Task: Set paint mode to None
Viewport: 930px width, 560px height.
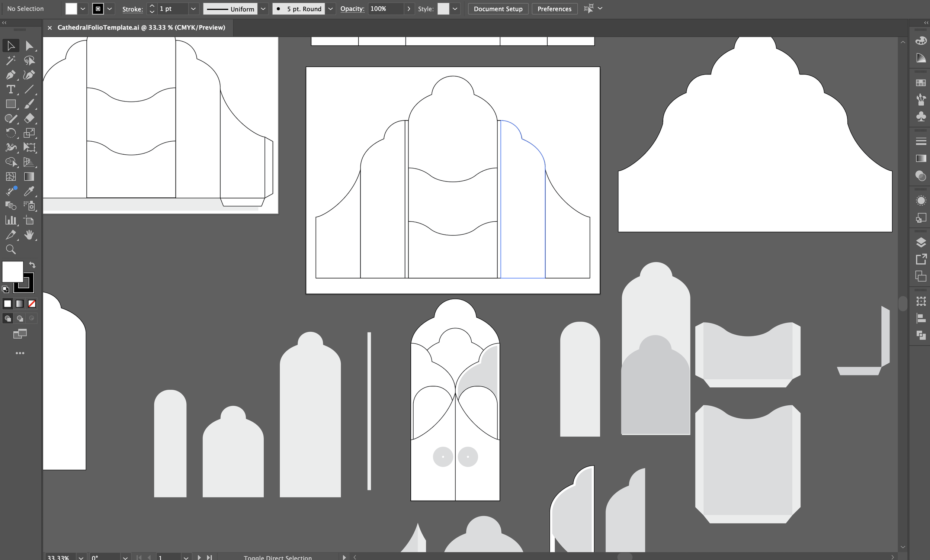Action: click(x=32, y=304)
